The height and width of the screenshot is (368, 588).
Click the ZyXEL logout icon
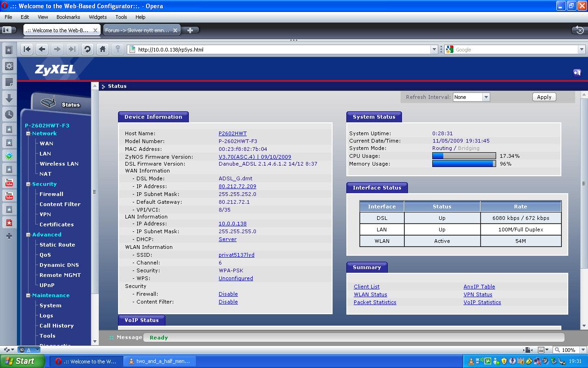pos(577,72)
